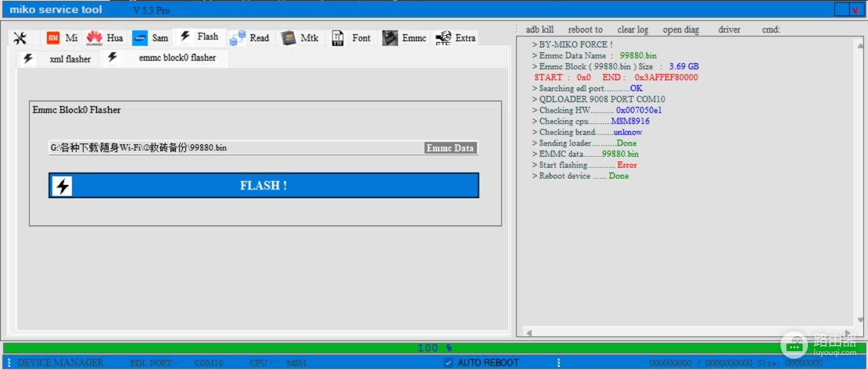Click the Font TTF file icon

tap(338, 38)
